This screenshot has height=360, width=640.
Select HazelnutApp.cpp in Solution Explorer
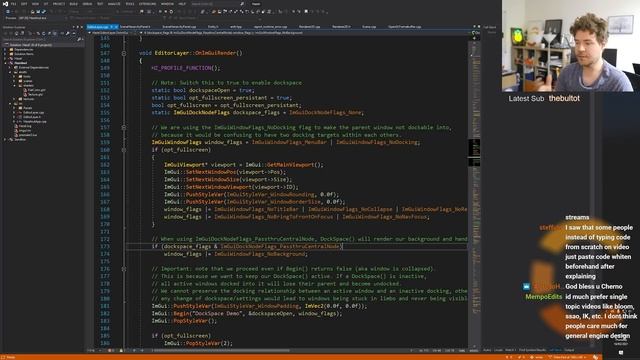click(35, 122)
